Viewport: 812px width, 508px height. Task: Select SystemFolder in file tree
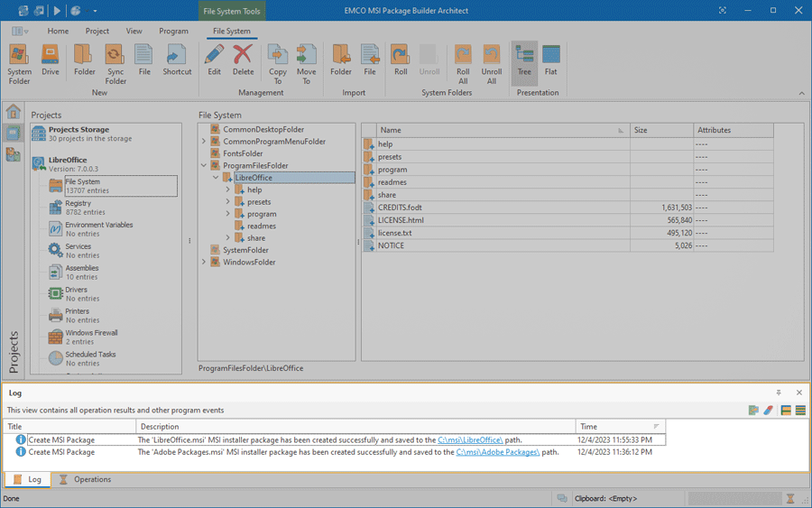[245, 250]
